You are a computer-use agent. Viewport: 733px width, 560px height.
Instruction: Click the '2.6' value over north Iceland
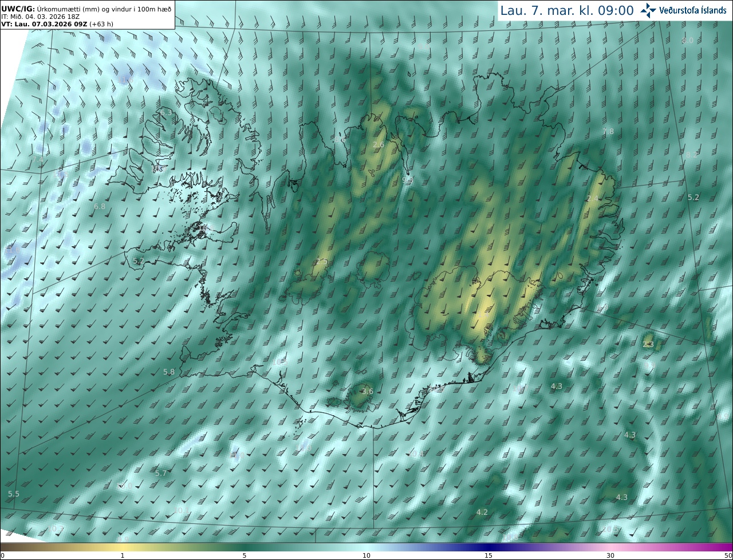pos(379,144)
